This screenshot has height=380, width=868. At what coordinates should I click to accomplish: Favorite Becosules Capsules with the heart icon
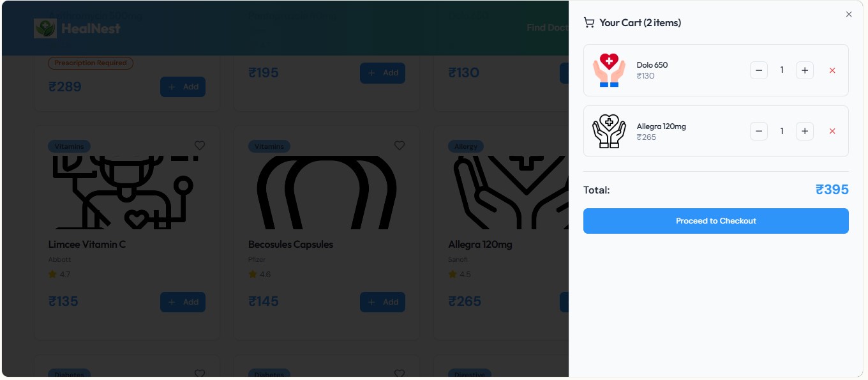[400, 146]
